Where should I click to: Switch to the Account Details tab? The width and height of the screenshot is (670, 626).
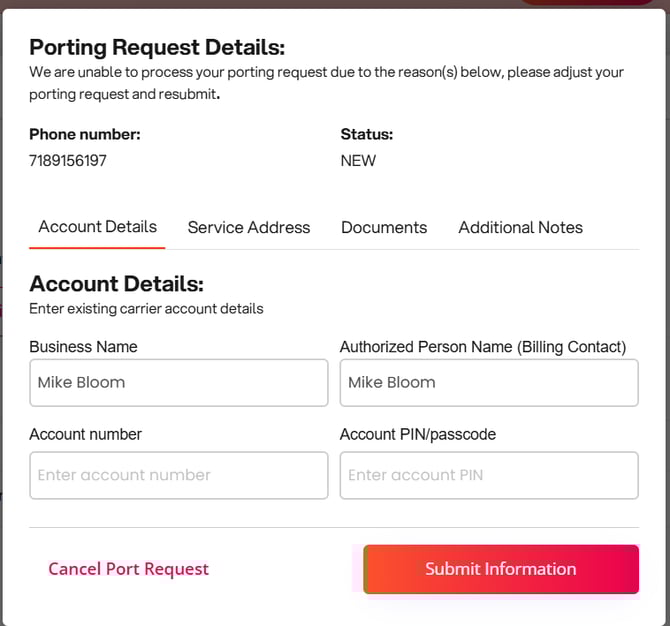pos(97,227)
